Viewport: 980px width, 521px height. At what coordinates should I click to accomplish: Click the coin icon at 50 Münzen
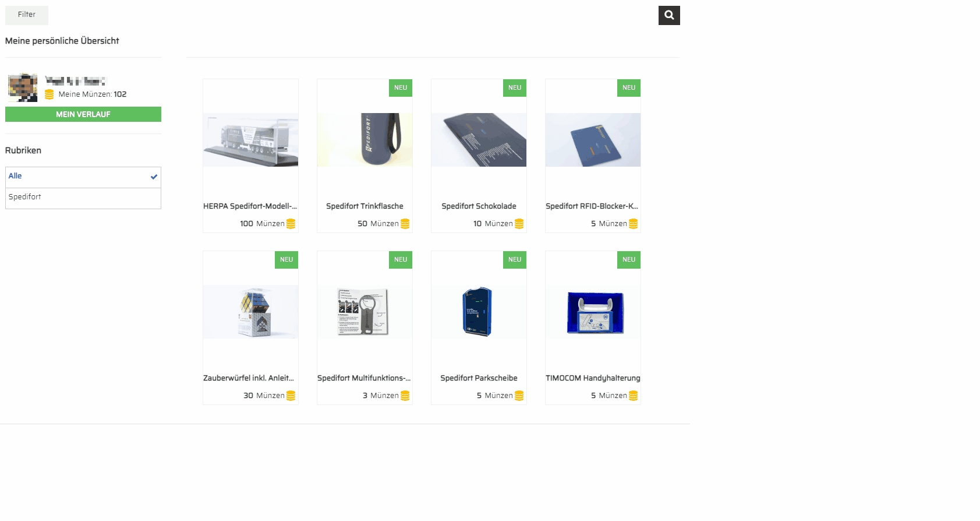coord(405,224)
